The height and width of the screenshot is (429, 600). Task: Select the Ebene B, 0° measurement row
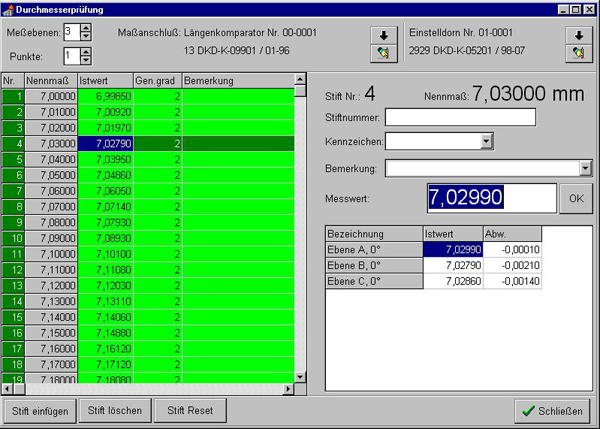(x=434, y=265)
